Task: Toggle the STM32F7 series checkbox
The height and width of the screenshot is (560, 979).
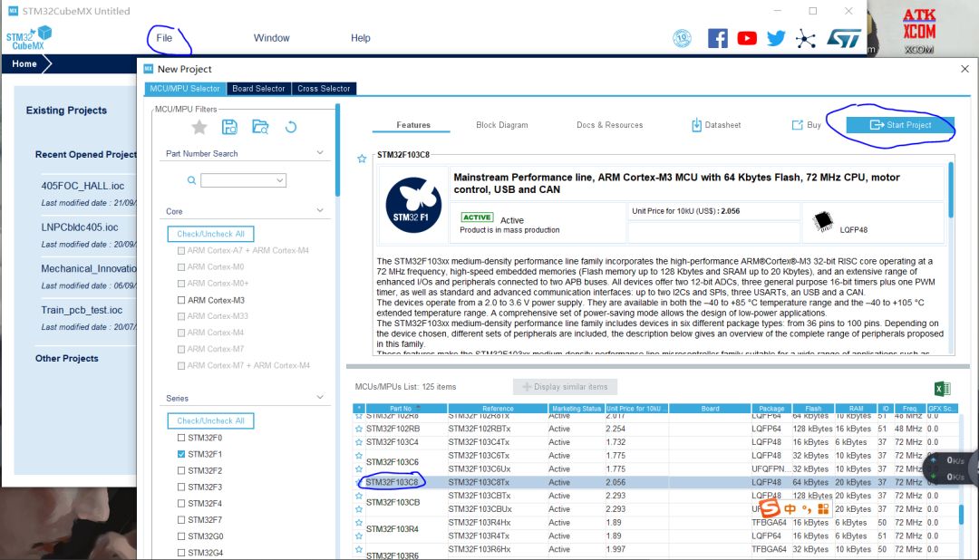Action: [x=181, y=520]
